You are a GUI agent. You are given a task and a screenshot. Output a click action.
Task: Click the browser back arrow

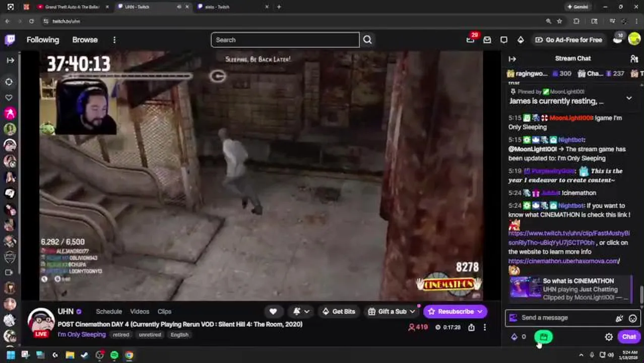7,21
